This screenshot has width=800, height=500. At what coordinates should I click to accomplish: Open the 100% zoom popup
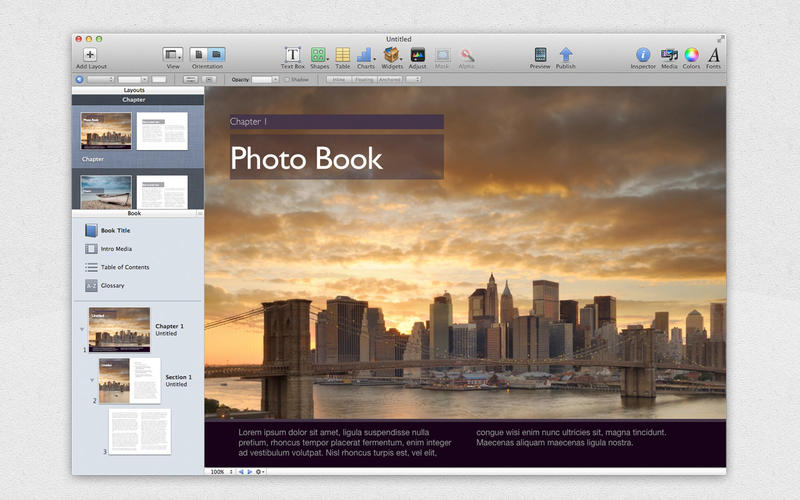point(221,472)
